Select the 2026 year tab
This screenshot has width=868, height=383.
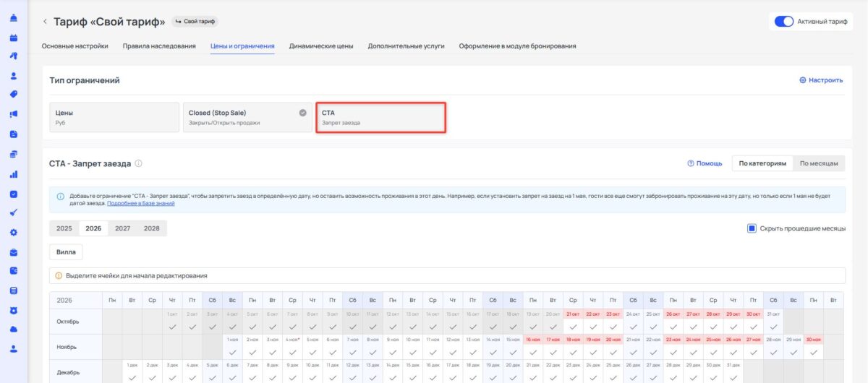tap(93, 228)
